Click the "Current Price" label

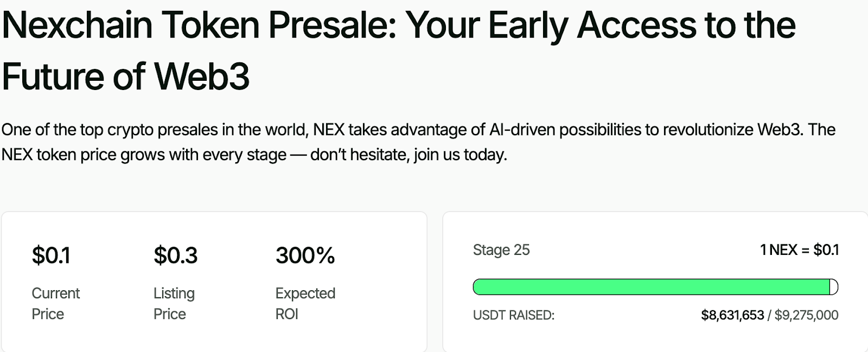point(55,303)
